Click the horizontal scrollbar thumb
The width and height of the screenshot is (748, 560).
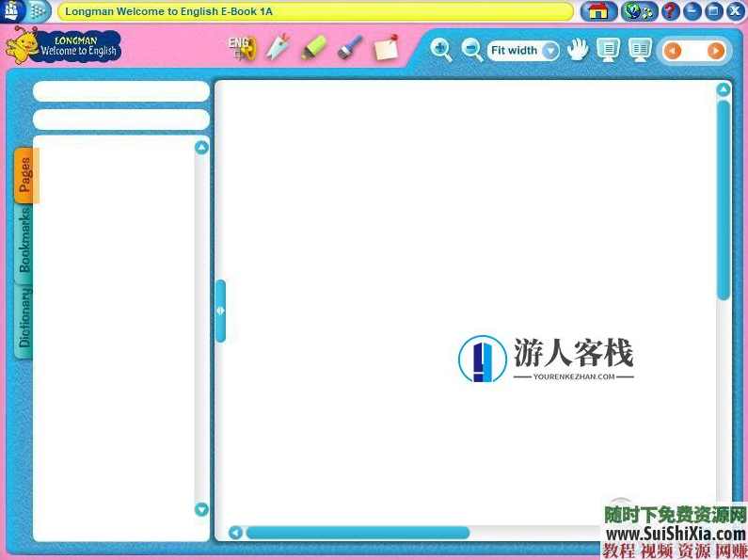pyautogui.click(x=358, y=533)
